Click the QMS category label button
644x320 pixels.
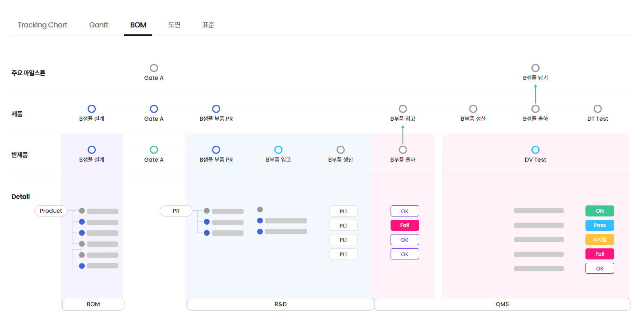(502, 304)
